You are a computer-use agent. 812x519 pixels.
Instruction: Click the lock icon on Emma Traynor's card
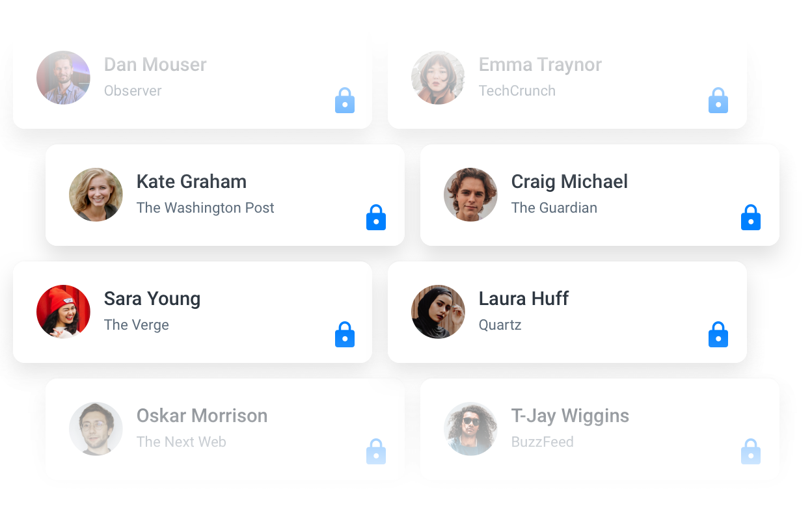[x=718, y=101]
